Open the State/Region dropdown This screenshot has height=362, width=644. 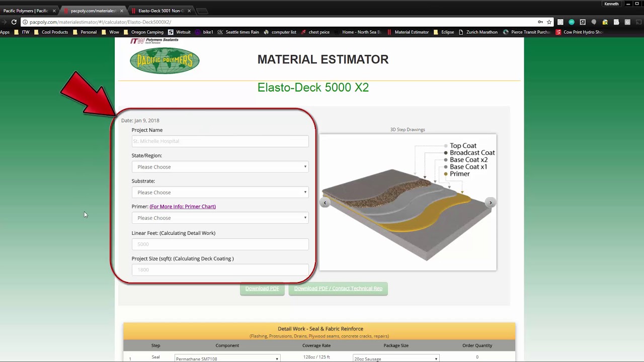(220, 167)
